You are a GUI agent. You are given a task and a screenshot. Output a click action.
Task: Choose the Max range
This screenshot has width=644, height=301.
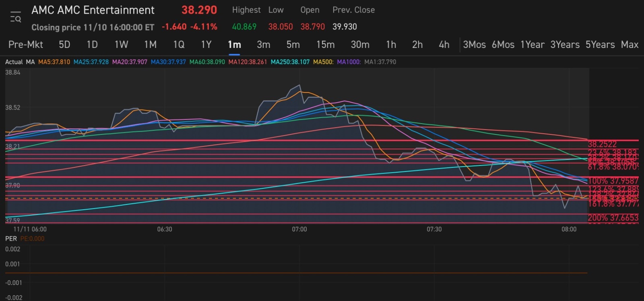[x=630, y=45]
